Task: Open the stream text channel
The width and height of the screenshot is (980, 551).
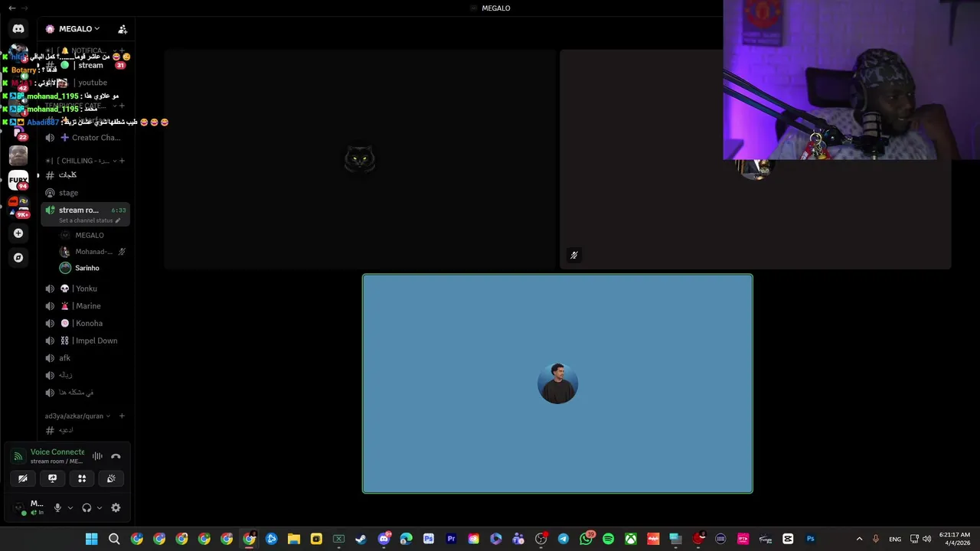Action: 85,65
